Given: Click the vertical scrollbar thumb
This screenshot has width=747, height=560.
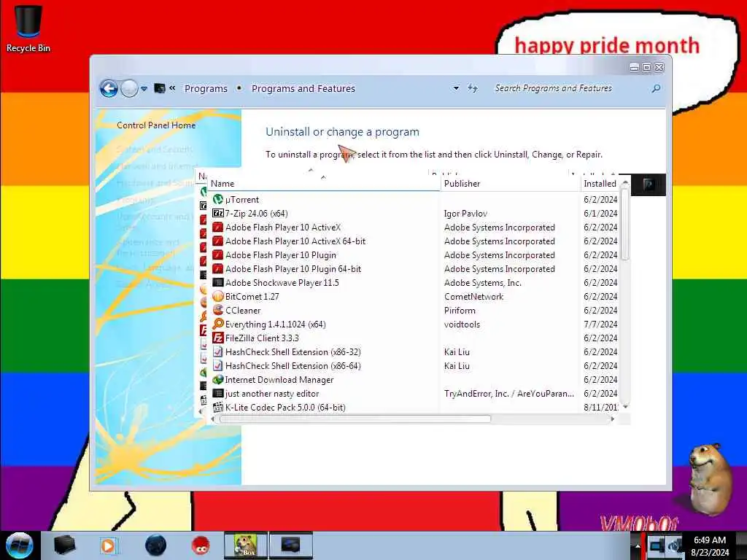Looking at the screenshot, I should pos(625,224).
